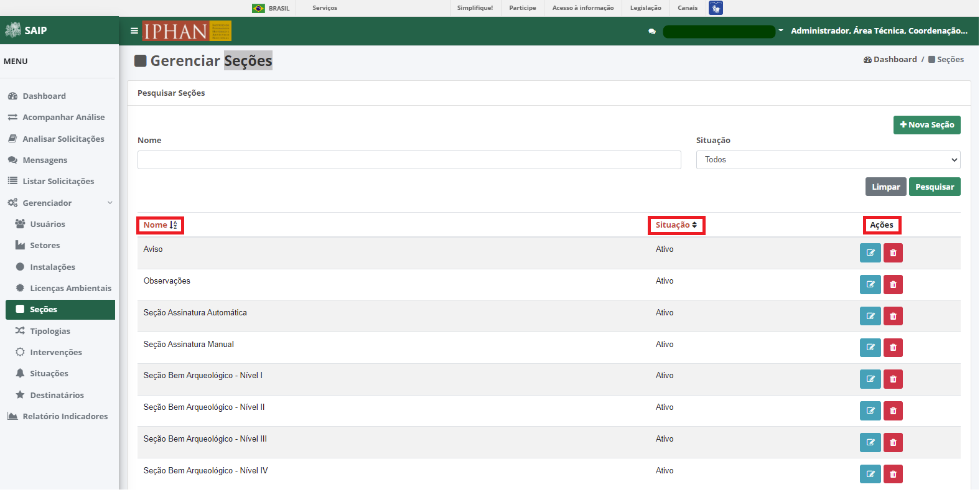Go to Acompanhar Análise
Image resolution: width=980 pixels, height=492 pixels.
coord(63,117)
